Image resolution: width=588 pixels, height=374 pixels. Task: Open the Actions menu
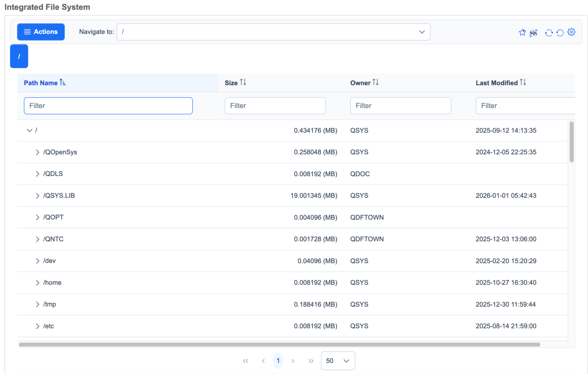[x=41, y=32]
